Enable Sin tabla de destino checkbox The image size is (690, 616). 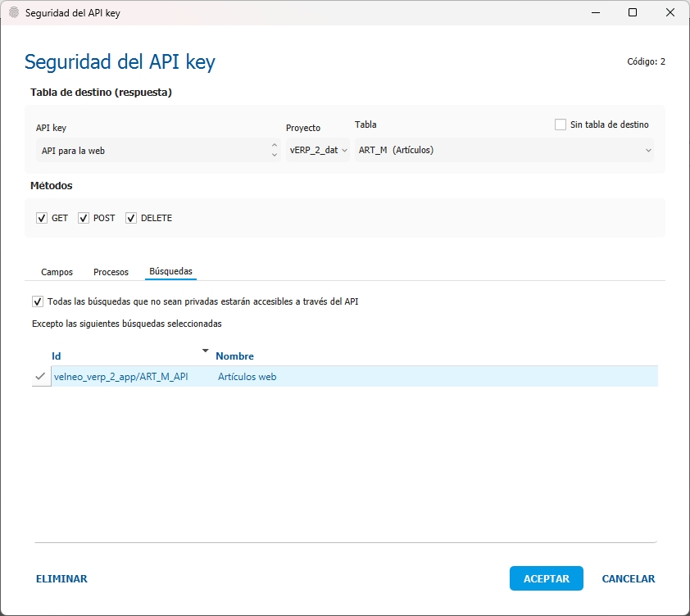(x=561, y=125)
